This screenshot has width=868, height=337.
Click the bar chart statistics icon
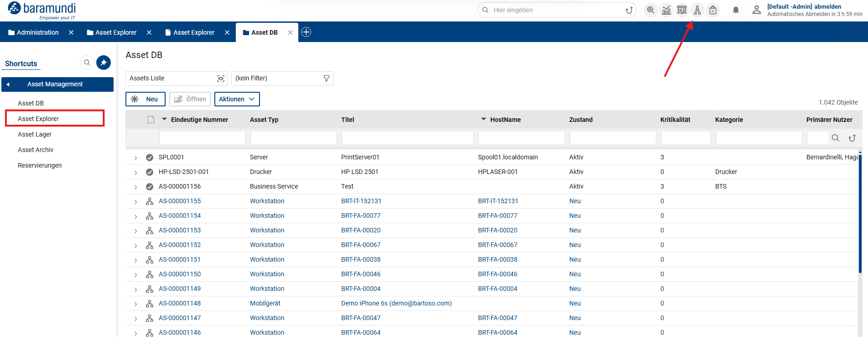coord(666,10)
